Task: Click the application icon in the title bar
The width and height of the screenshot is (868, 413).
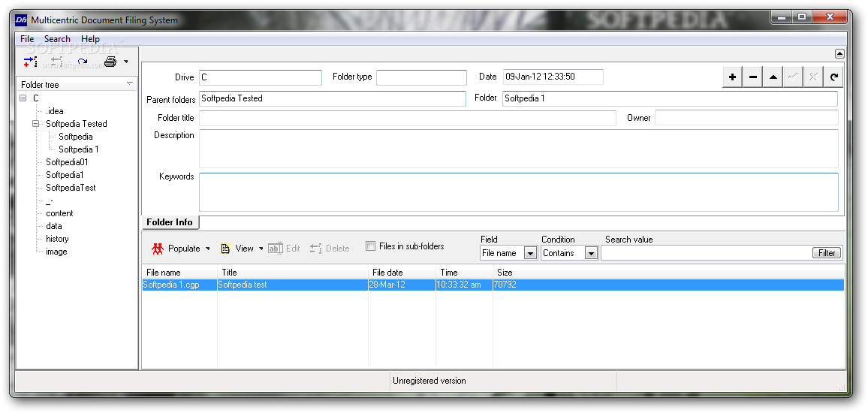Action: [22, 20]
